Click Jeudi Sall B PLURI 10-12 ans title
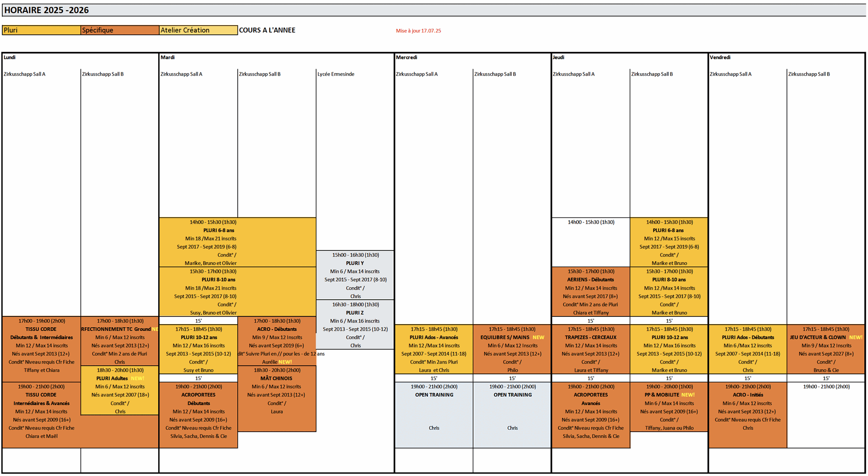 click(x=669, y=338)
